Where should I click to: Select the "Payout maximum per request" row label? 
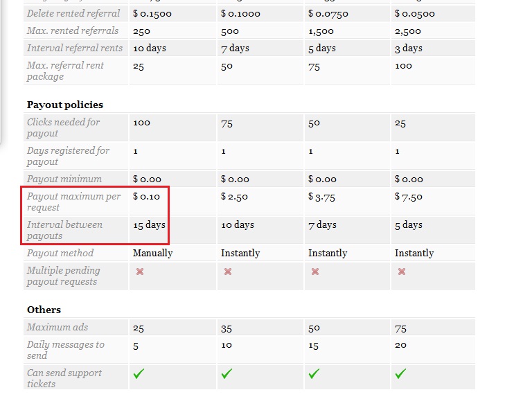[73, 202]
